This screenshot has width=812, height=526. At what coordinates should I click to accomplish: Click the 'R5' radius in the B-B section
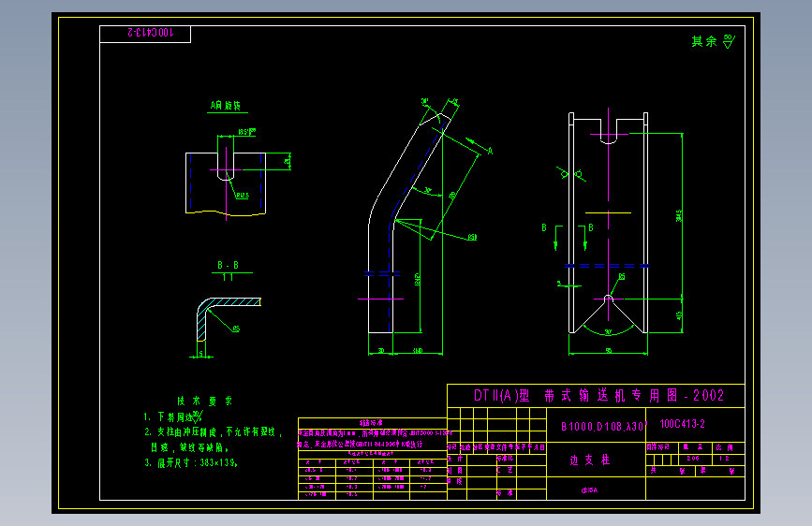(x=236, y=329)
